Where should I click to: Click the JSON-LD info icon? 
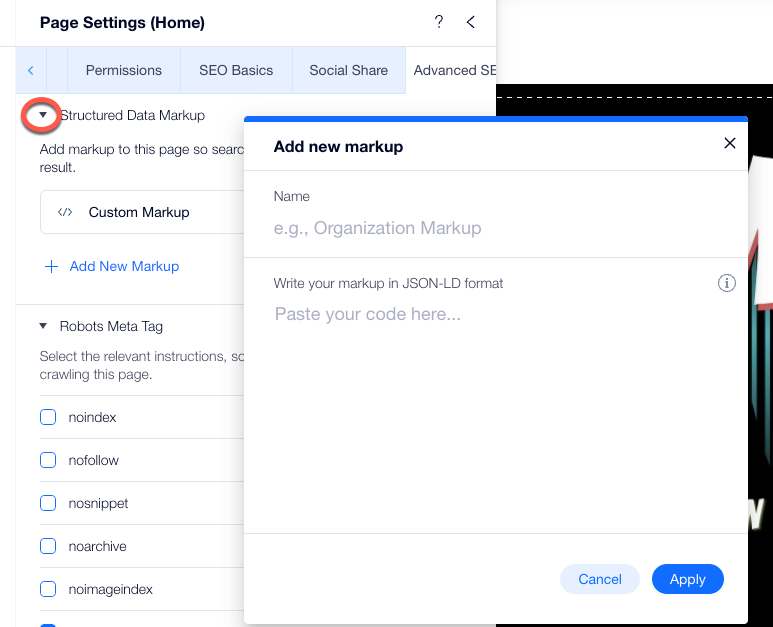pyautogui.click(x=727, y=283)
